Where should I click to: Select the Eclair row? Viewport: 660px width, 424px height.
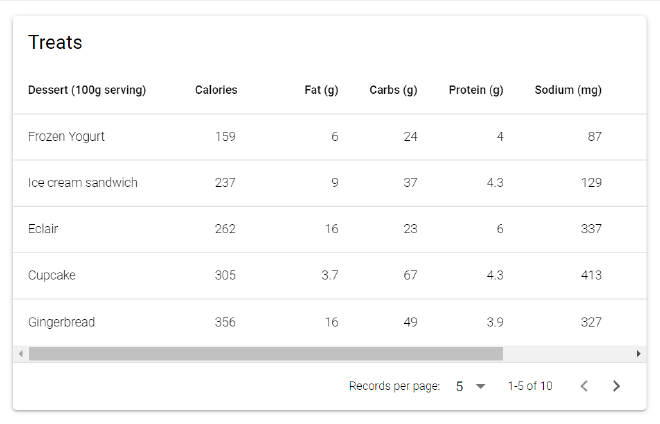tap(43, 229)
